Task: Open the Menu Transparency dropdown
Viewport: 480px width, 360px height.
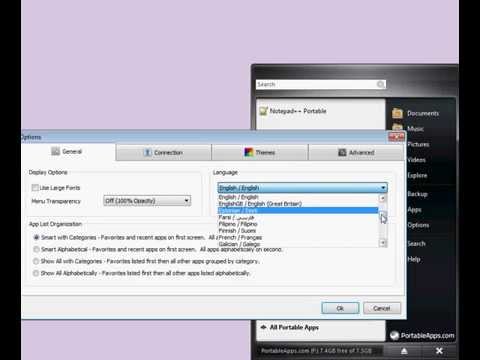Action: pos(147,201)
